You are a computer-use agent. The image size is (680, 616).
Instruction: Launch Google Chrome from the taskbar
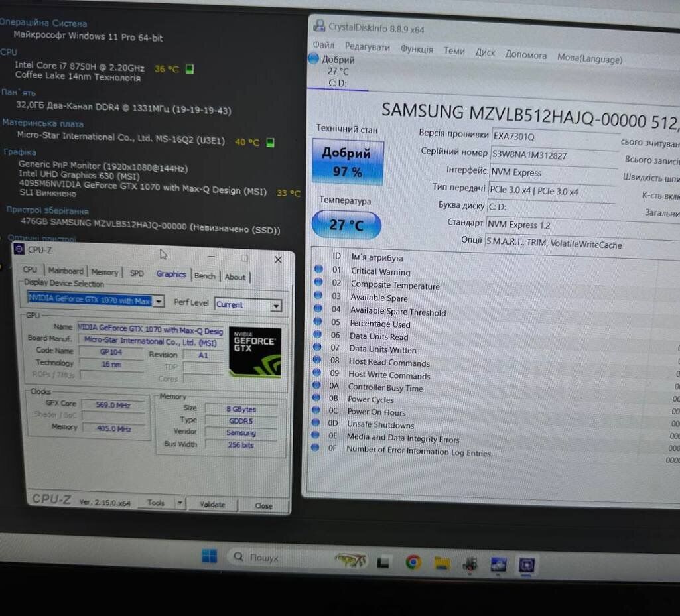point(413,562)
